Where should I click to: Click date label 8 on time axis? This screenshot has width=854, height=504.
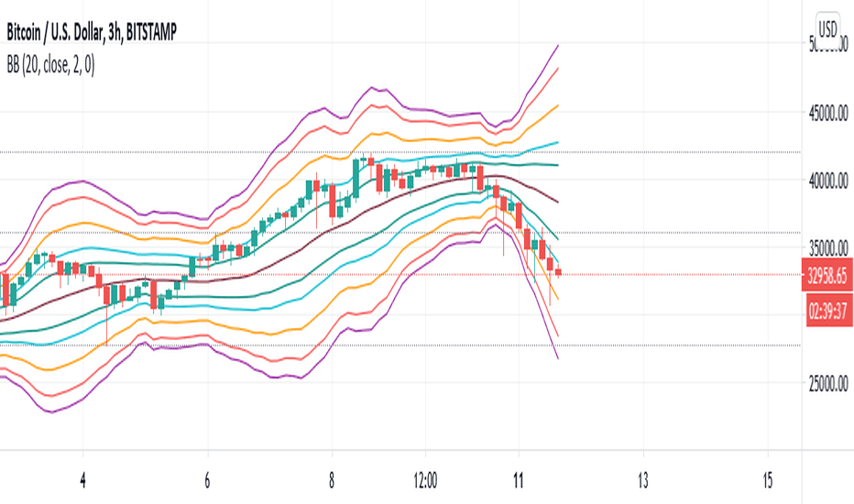[x=332, y=480]
